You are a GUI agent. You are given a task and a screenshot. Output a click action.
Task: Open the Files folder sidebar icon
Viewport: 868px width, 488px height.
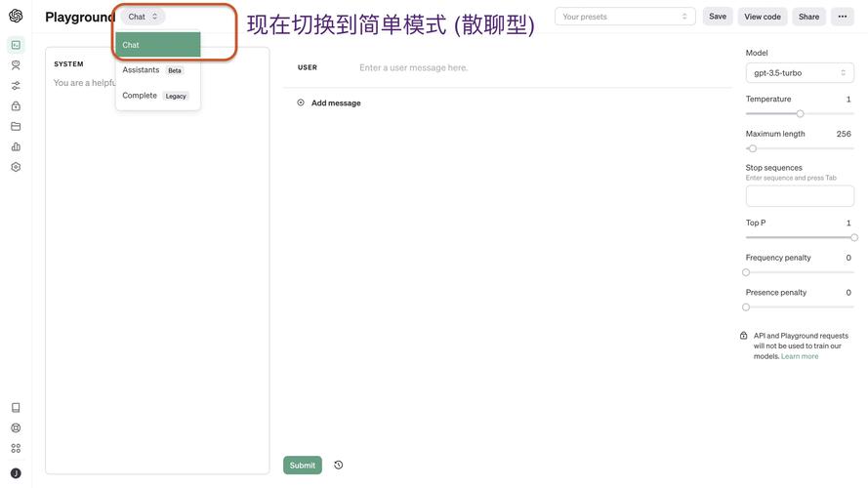point(16,126)
